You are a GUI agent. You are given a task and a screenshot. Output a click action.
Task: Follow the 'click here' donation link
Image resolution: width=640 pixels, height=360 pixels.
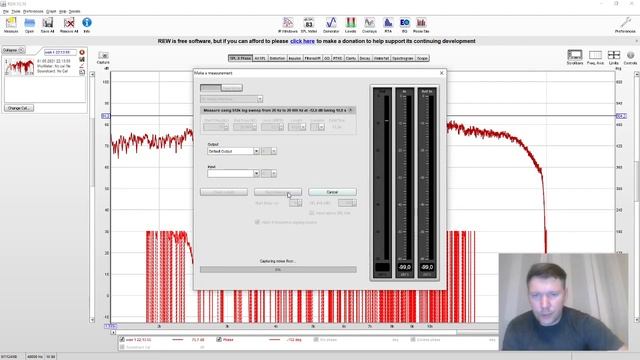click(302, 41)
